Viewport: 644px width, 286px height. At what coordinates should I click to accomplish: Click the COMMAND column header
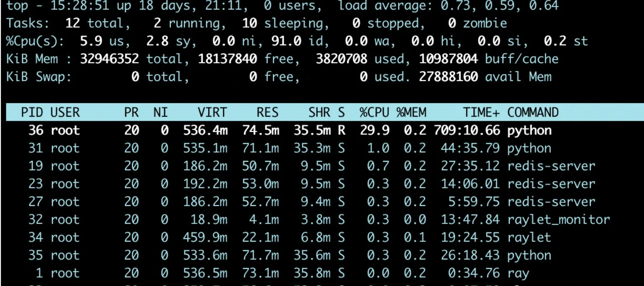533,112
